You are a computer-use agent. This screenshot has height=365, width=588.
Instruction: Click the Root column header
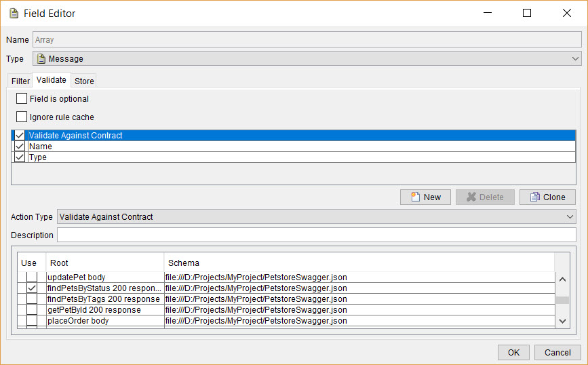pos(105,263)
